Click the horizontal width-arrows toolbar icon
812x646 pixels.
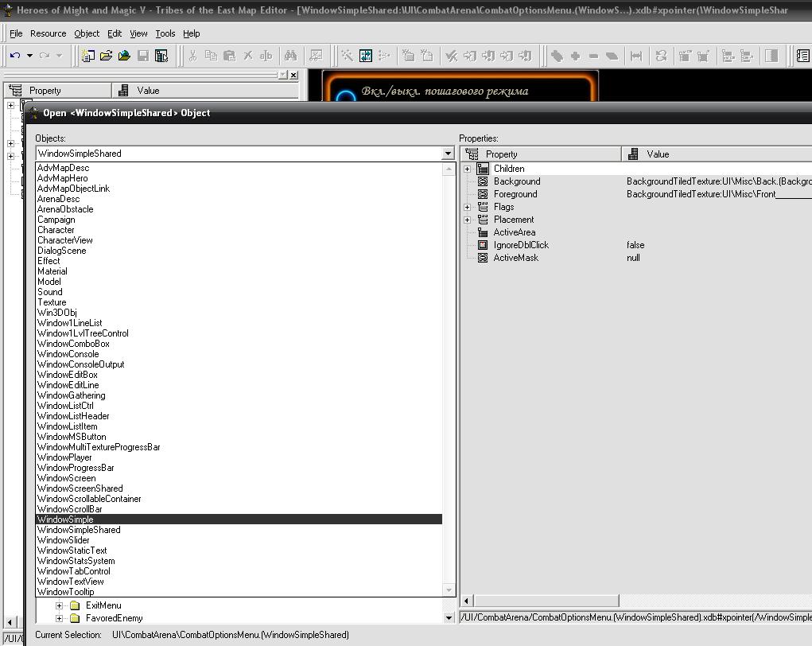(636, 56)
